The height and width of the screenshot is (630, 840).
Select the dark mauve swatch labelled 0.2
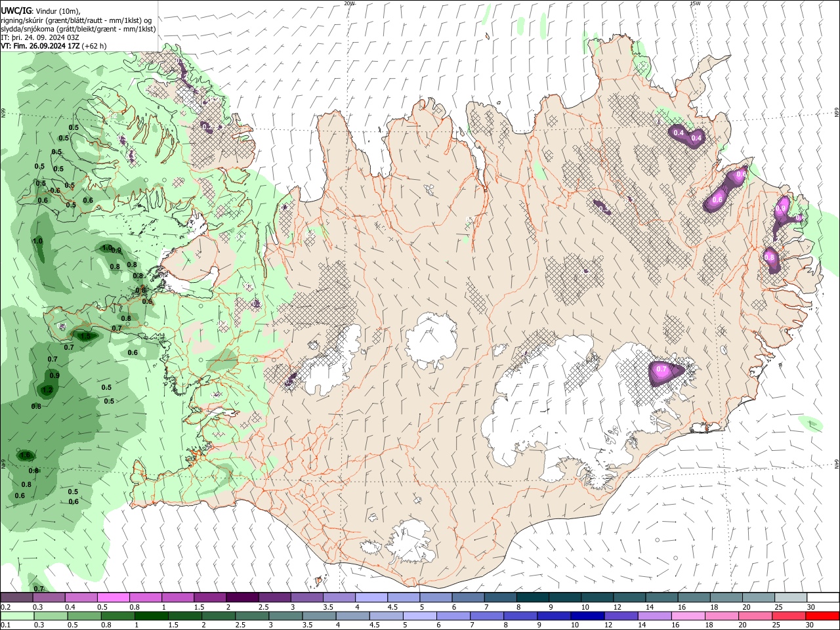point(16,597)
